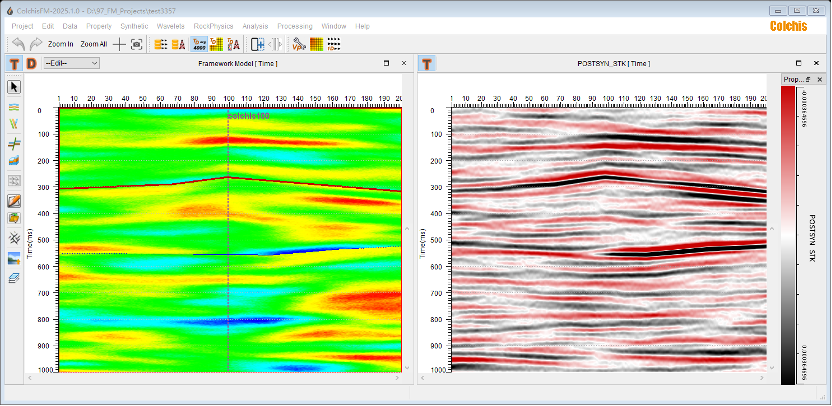Click the V-shaped fault lines tool

pos(14,124)
